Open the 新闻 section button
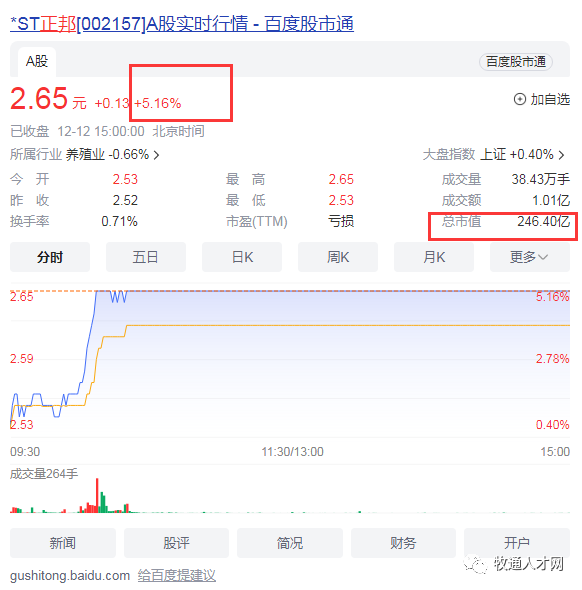Screen dimensions: 582x590 (63, 543)
